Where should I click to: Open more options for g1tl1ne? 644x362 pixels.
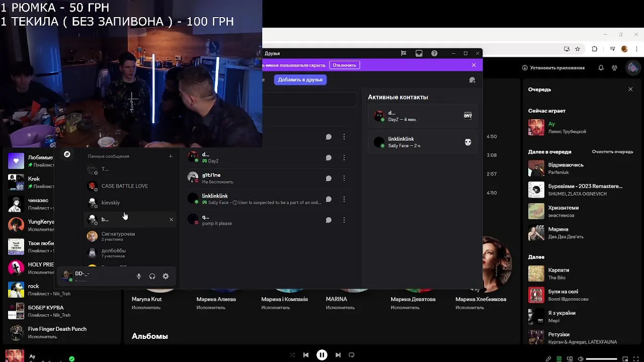click(x=344, y=178)
